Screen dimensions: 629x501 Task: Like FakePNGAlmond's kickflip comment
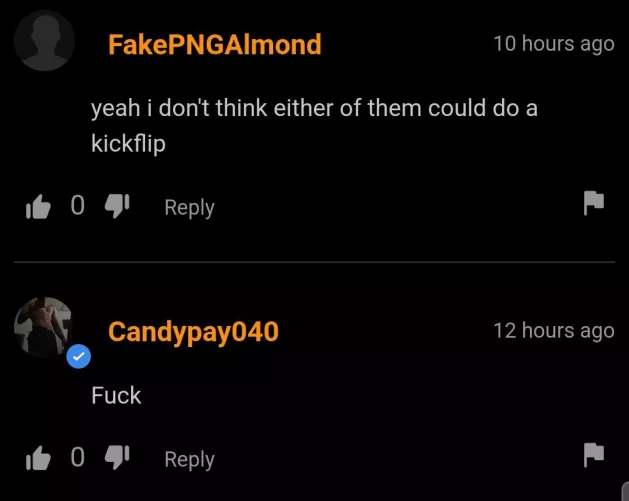point(38,206)
